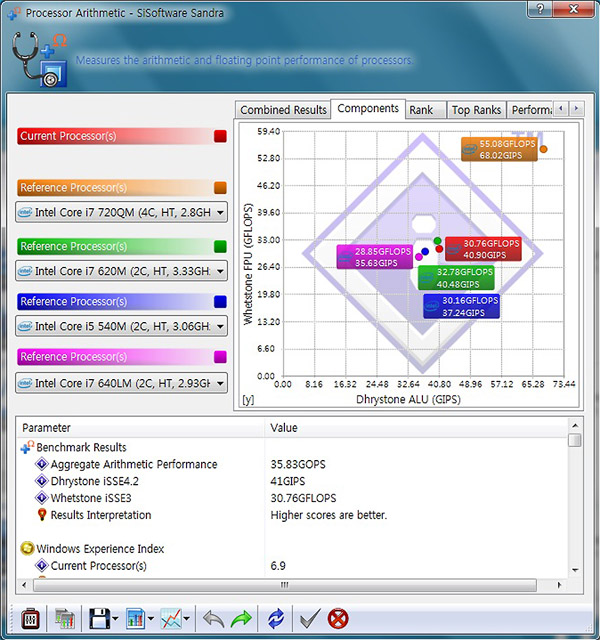The image size is (600, 640).
Task: Expand the Intel Core i5 540M dropdown
Action: (122, 326)
